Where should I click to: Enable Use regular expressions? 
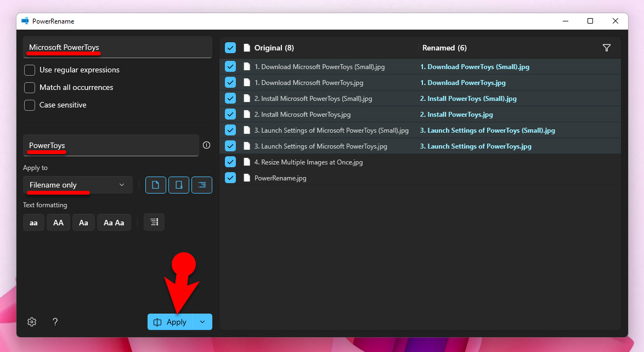pyautogui.click(x=30, y=70)
